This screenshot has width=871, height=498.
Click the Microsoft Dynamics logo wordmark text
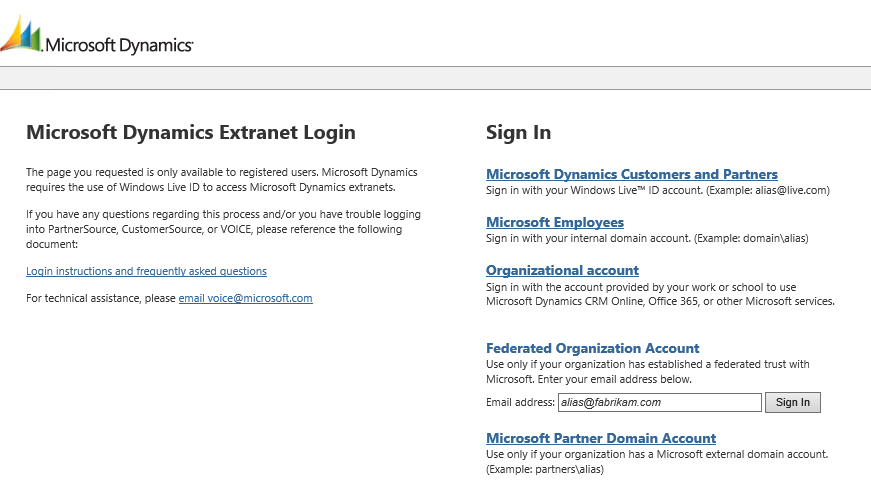coord(119,44)
